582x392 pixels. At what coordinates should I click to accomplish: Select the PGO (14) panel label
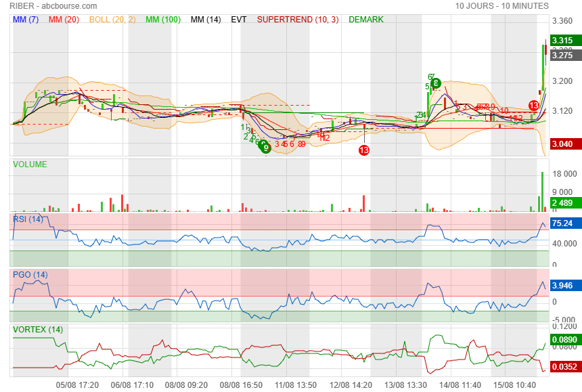(x=30, y=274)
